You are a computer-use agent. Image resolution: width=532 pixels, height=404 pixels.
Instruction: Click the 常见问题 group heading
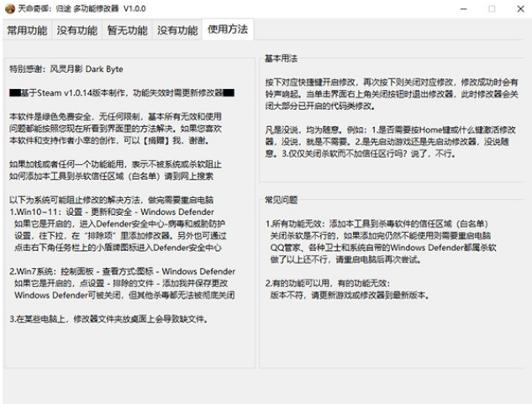point(281,200)
